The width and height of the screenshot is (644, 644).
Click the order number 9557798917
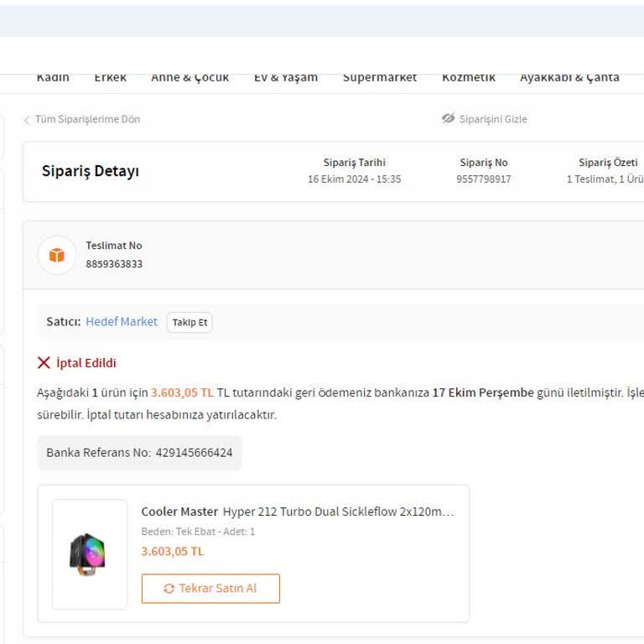click(484, 179)
